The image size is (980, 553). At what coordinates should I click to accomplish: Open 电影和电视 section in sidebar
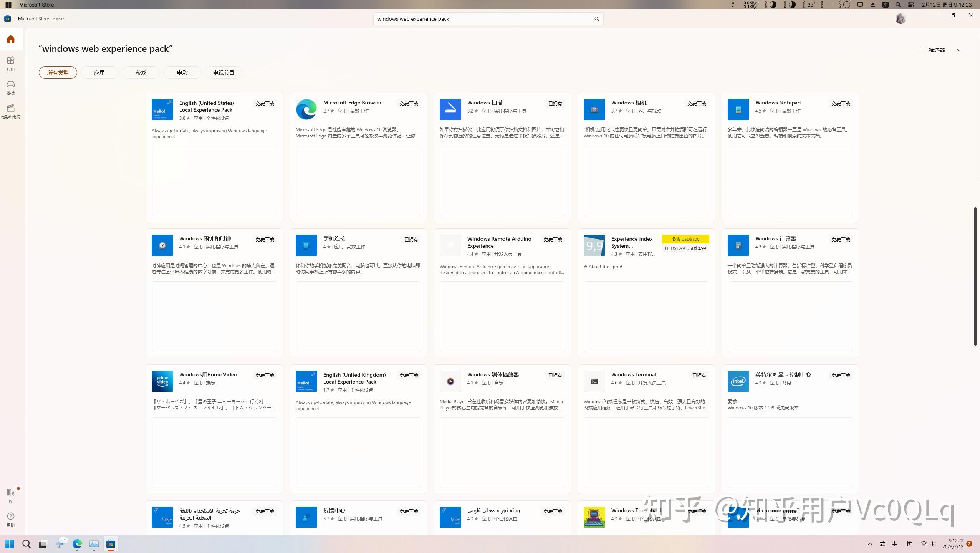11,111
